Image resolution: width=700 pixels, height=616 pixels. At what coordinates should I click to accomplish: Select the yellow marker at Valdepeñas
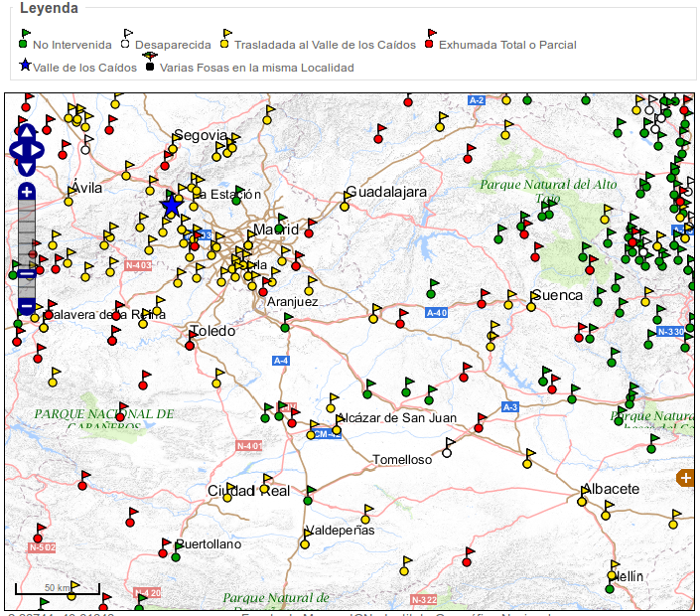307,542
